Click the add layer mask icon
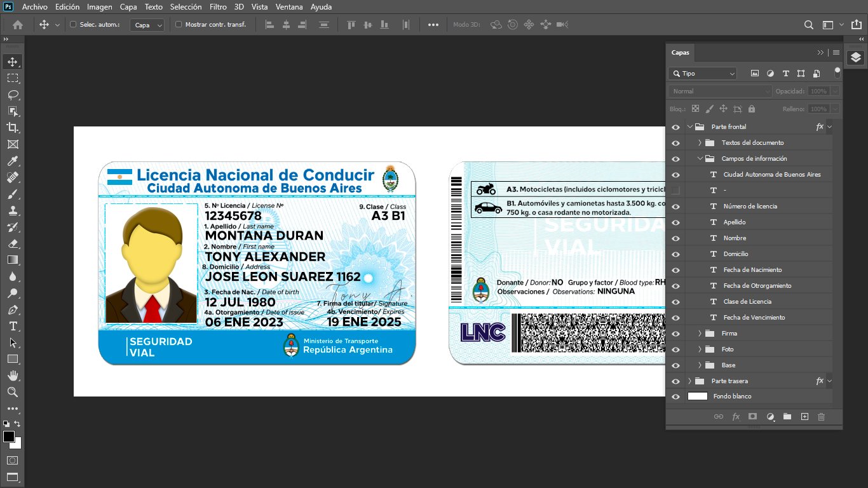 coord(753,417)
